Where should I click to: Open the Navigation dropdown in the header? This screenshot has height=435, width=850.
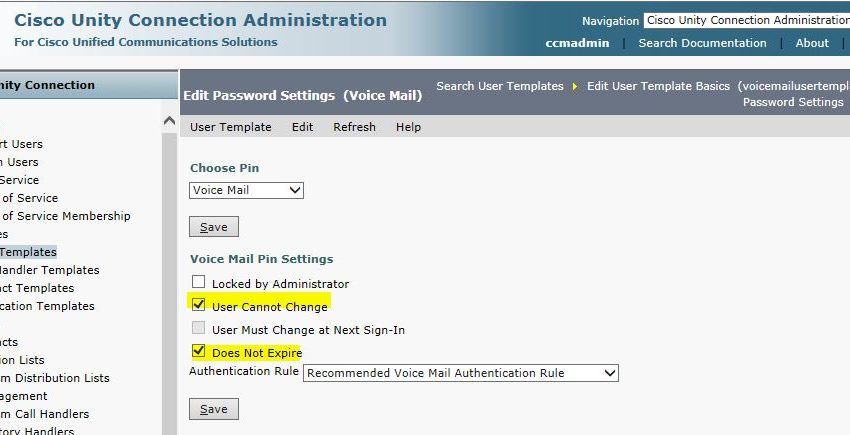[746, 20]
